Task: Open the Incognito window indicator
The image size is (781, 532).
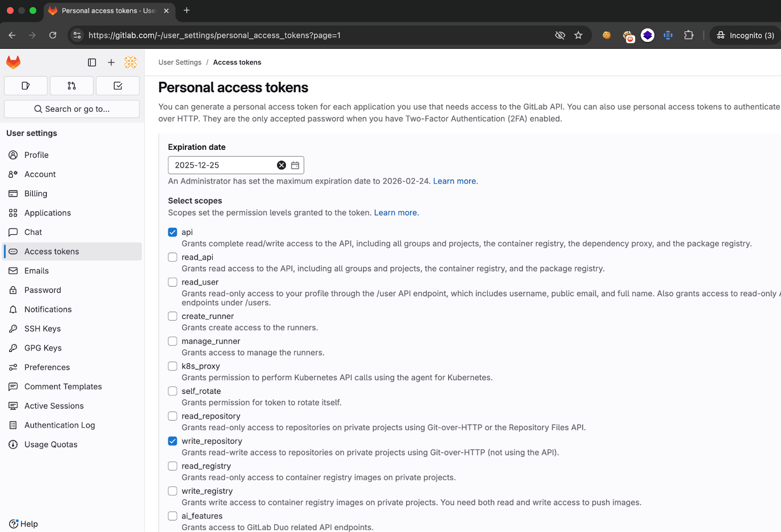Action: (x=745, y=35)
